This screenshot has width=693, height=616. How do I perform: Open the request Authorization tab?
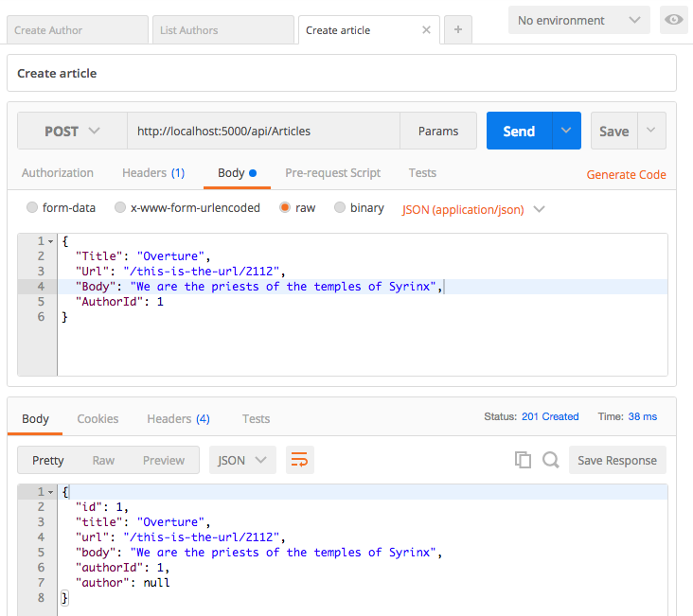click(x=58, y=173)
